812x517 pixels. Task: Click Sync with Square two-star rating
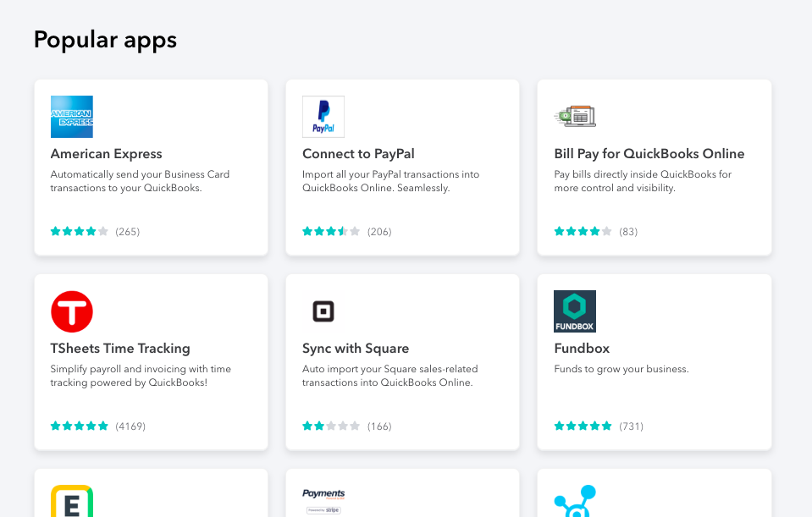331,426
